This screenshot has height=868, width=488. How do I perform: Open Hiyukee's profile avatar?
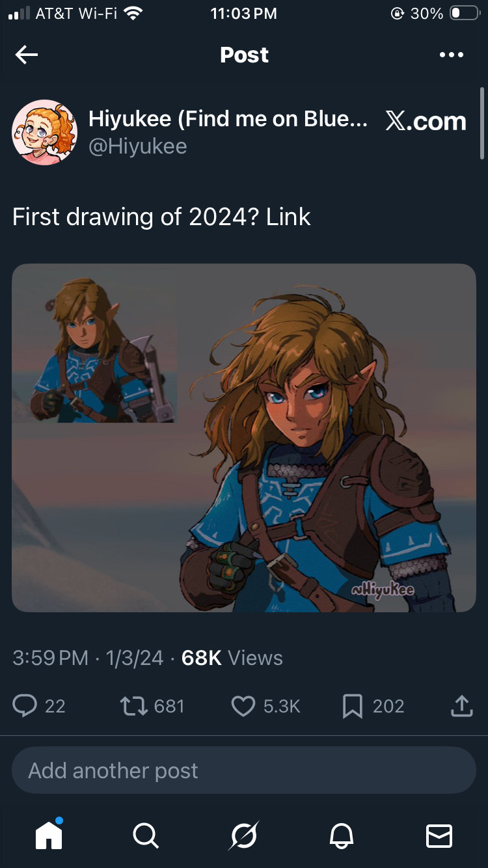44,133
